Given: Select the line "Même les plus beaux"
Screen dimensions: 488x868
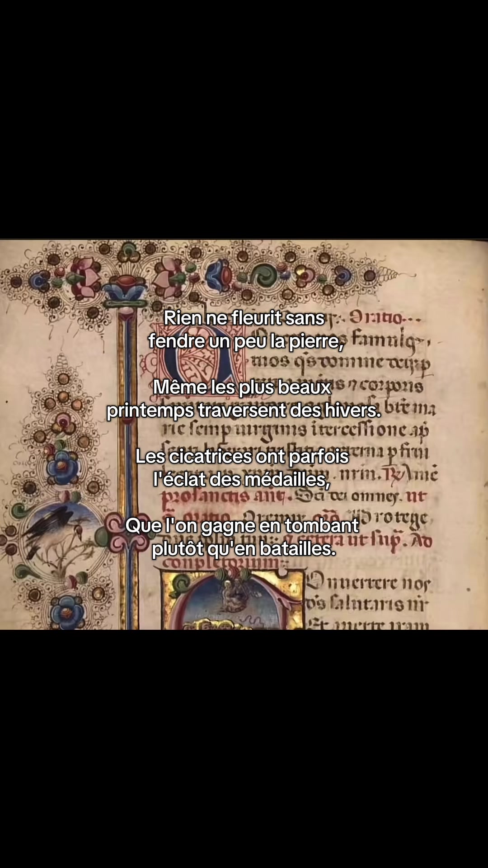Looking at the screenshot, I should 242,387.
